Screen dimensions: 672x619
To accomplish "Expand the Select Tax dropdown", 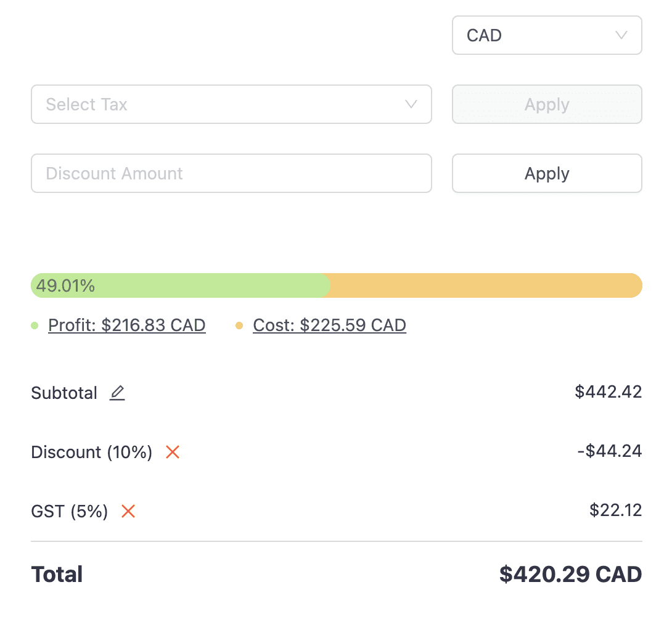I will 231,104.
